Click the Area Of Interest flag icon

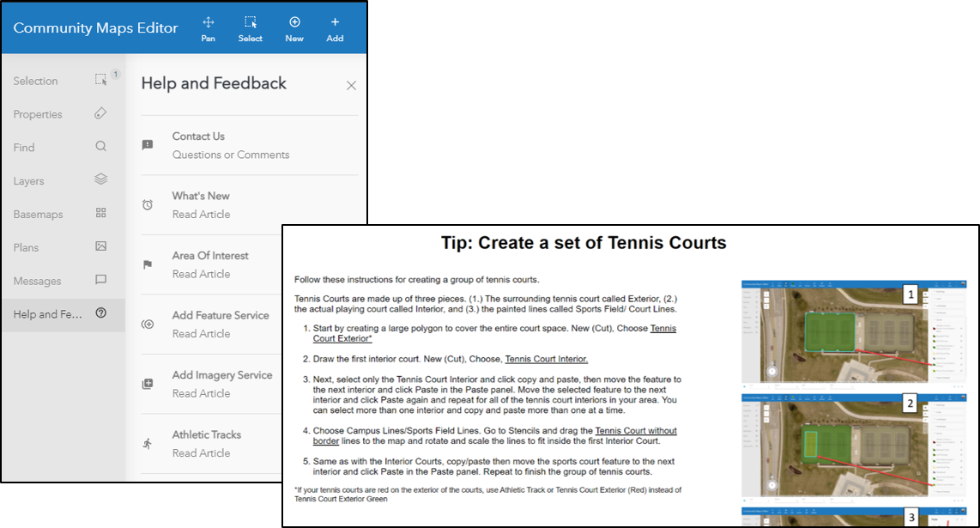click(148, 264)
